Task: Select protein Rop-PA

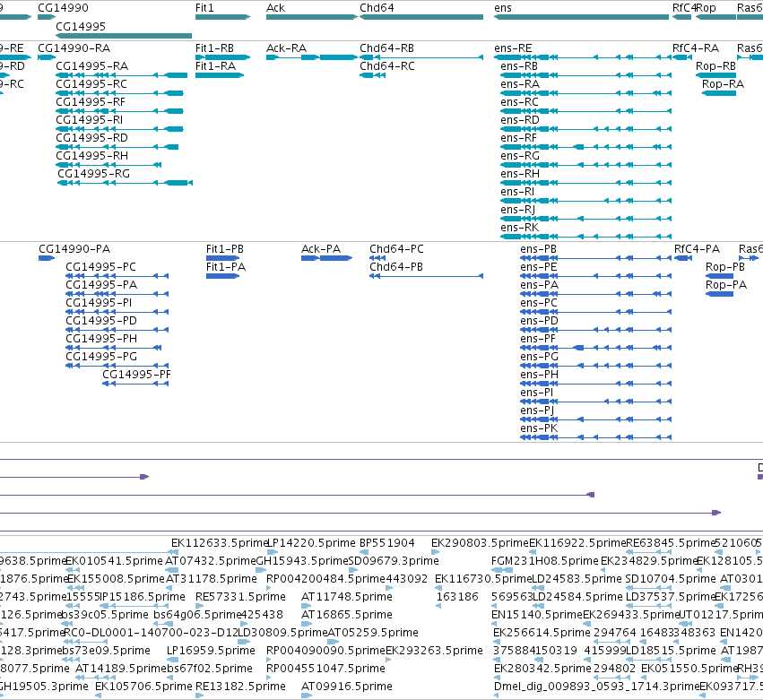Action: tap(719, 294)
